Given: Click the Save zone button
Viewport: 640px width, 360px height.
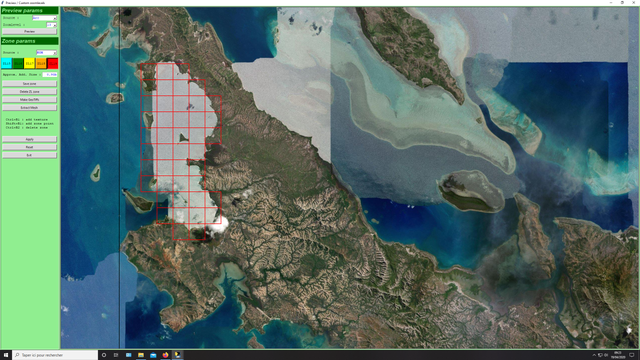Looking at the screenshot, I should coord(29,84).
